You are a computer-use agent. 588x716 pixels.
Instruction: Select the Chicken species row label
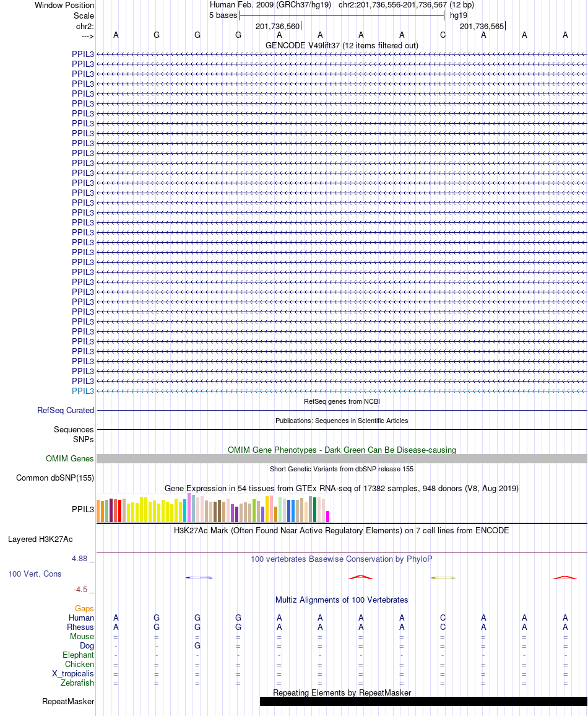point(79,664)
